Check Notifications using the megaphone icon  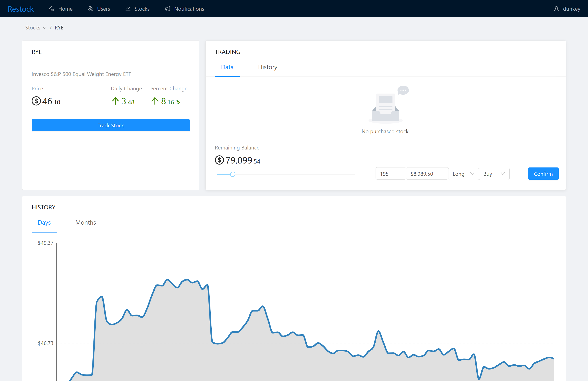(167, 9)
